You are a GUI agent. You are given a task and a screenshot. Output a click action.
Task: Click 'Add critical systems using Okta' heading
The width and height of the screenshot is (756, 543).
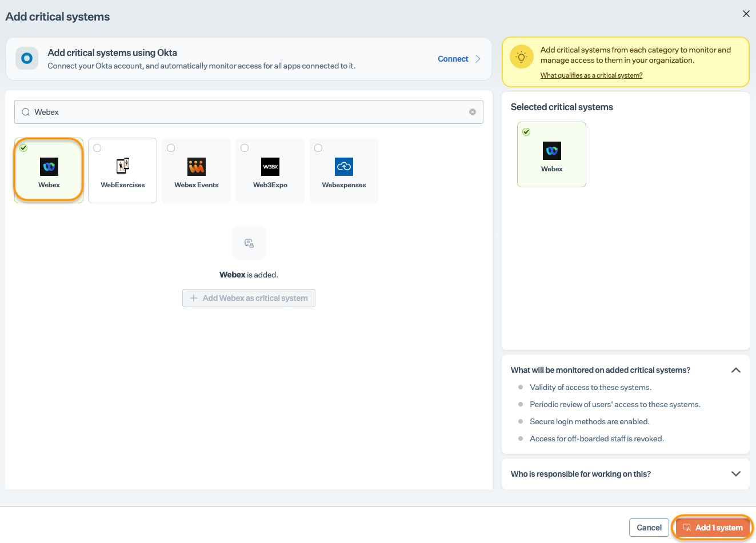(x=113, y=53)
